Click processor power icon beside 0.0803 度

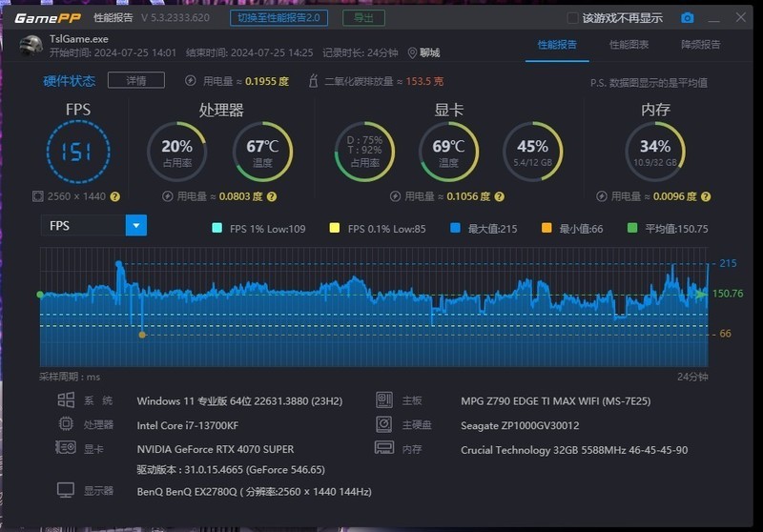[168, 196]
